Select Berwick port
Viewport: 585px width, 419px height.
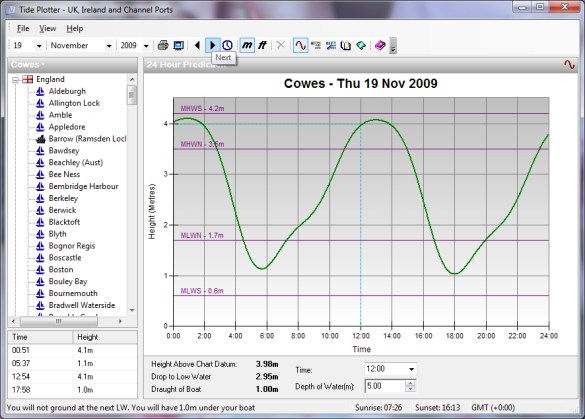point(62,210)
